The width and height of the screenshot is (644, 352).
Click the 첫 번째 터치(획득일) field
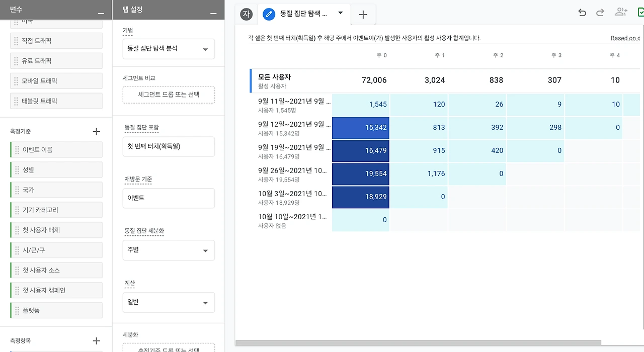[169, 146]
